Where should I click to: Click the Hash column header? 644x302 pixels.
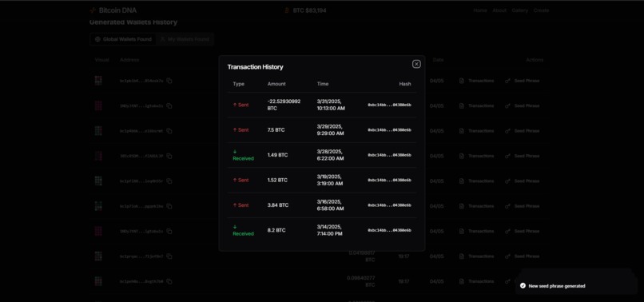click(405, 84)
